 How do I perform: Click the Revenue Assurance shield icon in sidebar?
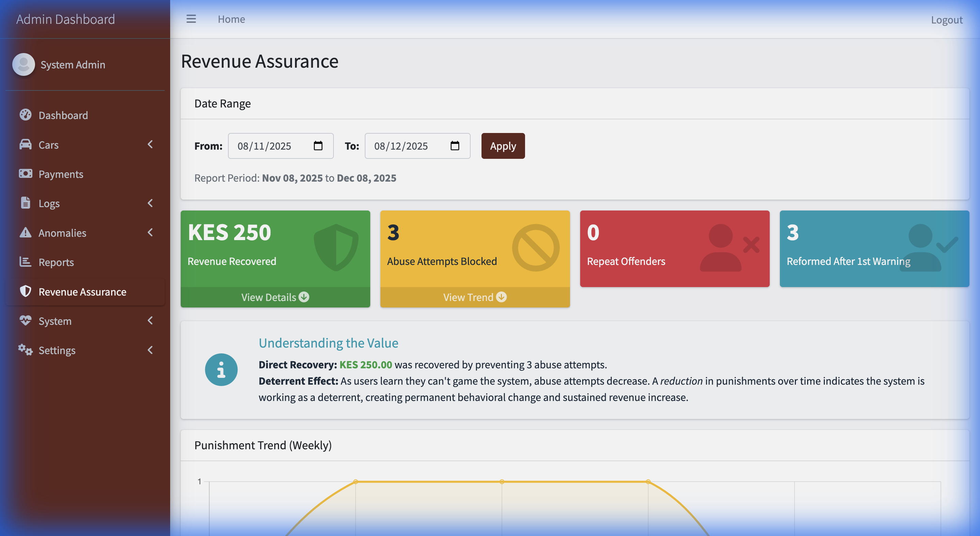click(26, 291)
